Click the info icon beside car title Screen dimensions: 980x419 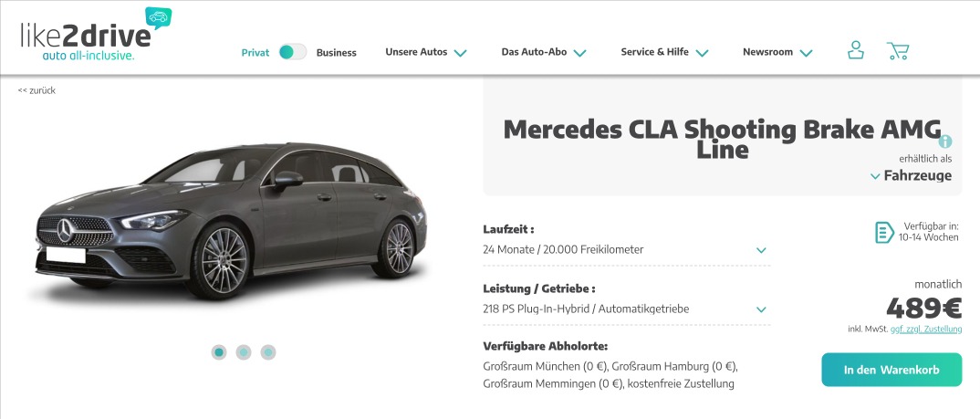[x=944, y=141]
